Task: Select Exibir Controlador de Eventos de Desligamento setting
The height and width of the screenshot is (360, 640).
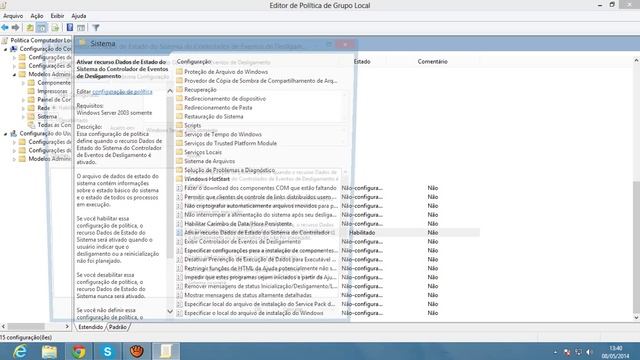Action: coord(242,242)
